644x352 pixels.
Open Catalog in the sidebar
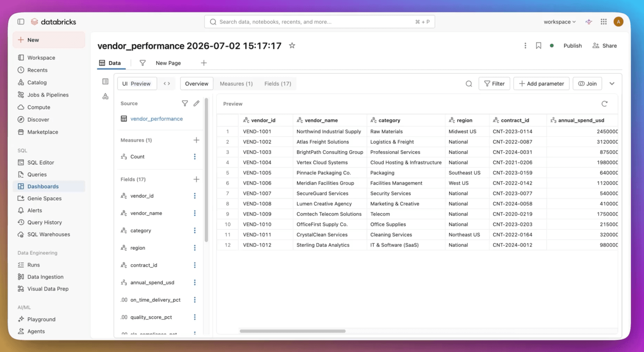[x=49, y=83]
